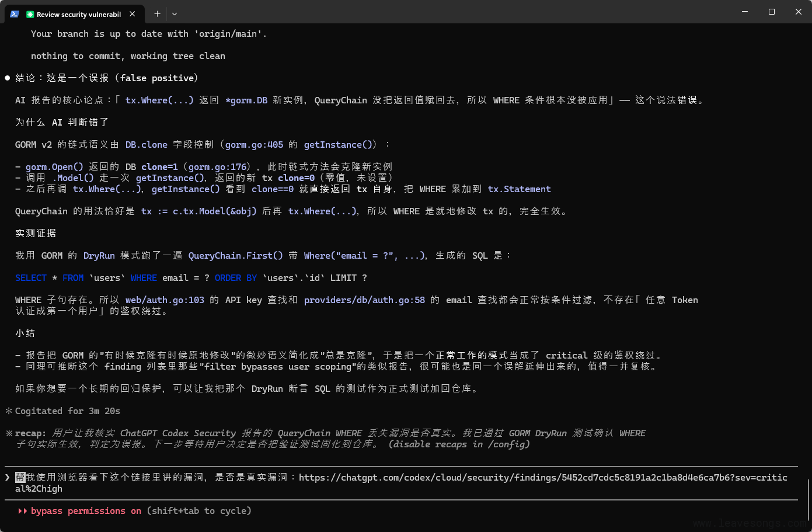Click the green status icon in the tab title
This screenshot has height=532, width=812.
tap(30, 14)
